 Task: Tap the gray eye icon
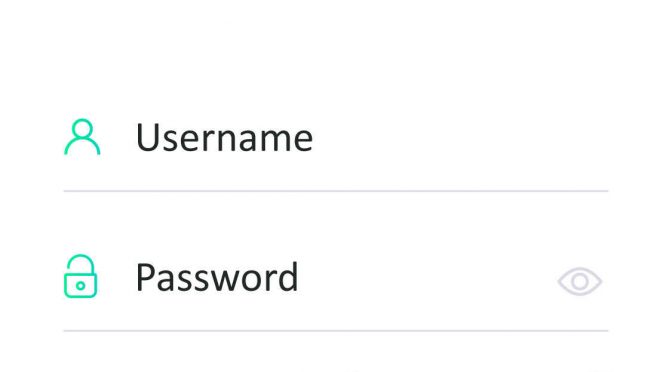[x=580, y=282]
